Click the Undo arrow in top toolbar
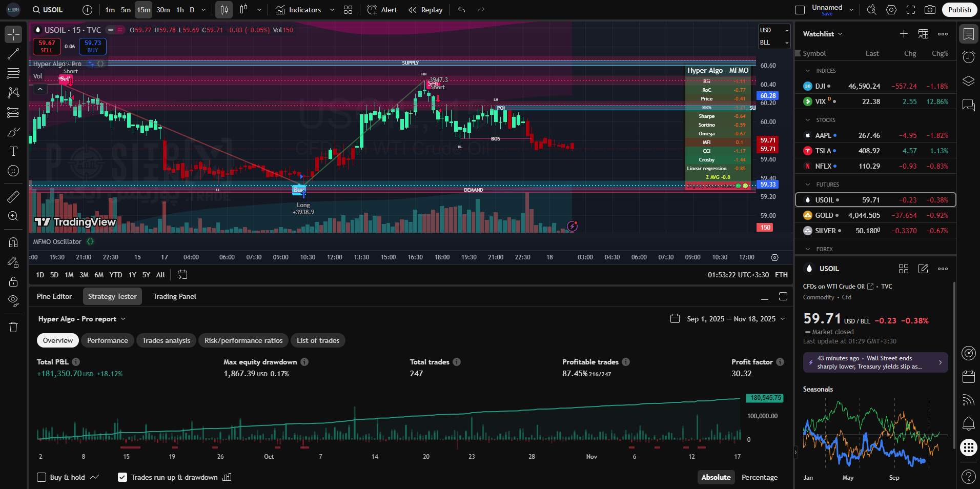Screen dimensions: 980x489 461,10
